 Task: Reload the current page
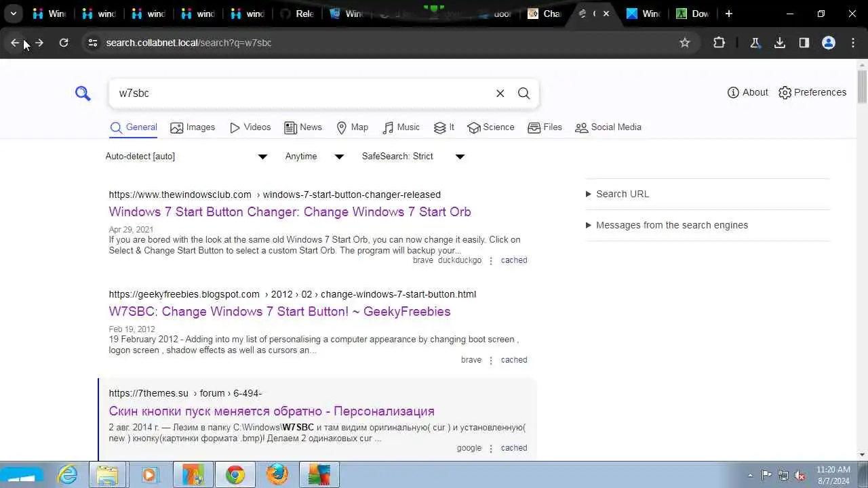click(64, 43)
